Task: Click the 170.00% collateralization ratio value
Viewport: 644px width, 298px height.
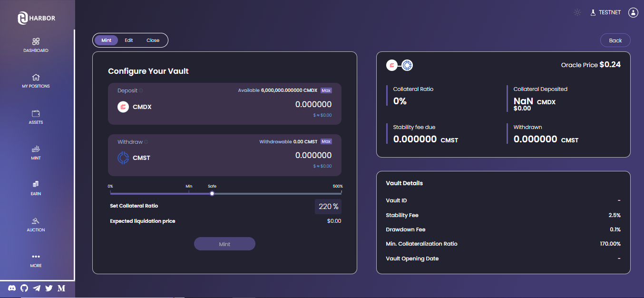Action: tap(610, 244)
